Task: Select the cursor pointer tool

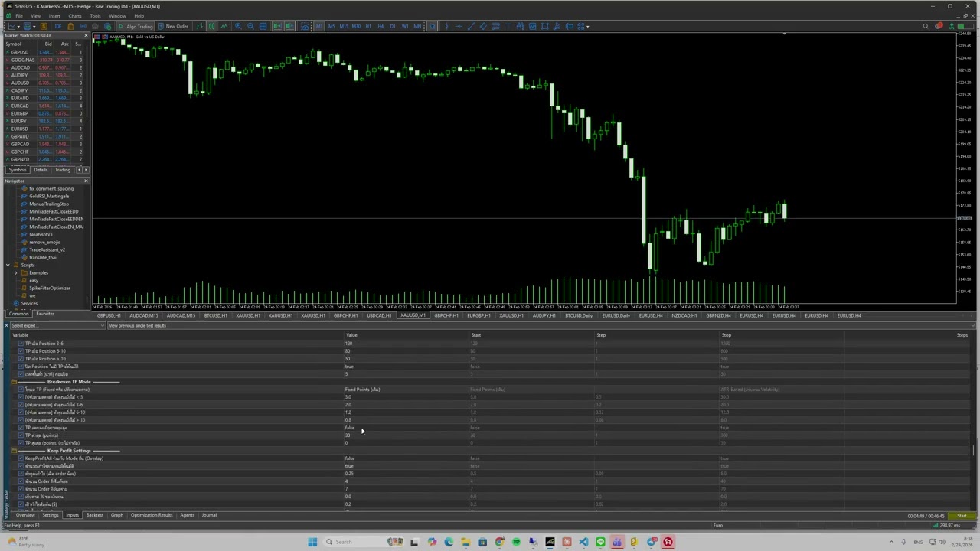Action: click(x=433, y=26)
